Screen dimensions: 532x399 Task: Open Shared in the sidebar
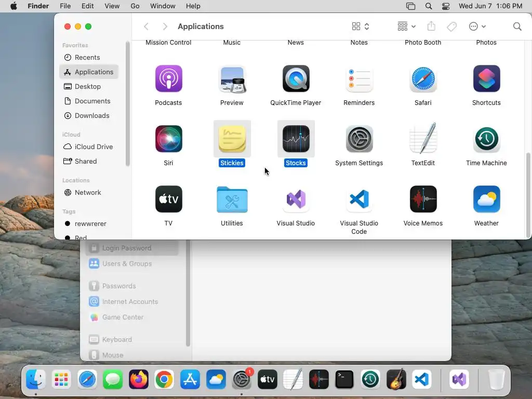(88, 161)
